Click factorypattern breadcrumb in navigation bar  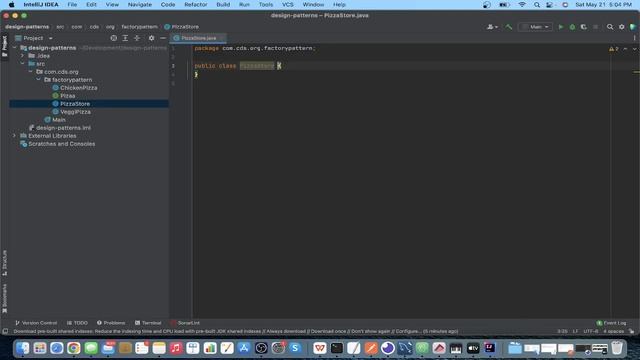[x=139, y=27]
